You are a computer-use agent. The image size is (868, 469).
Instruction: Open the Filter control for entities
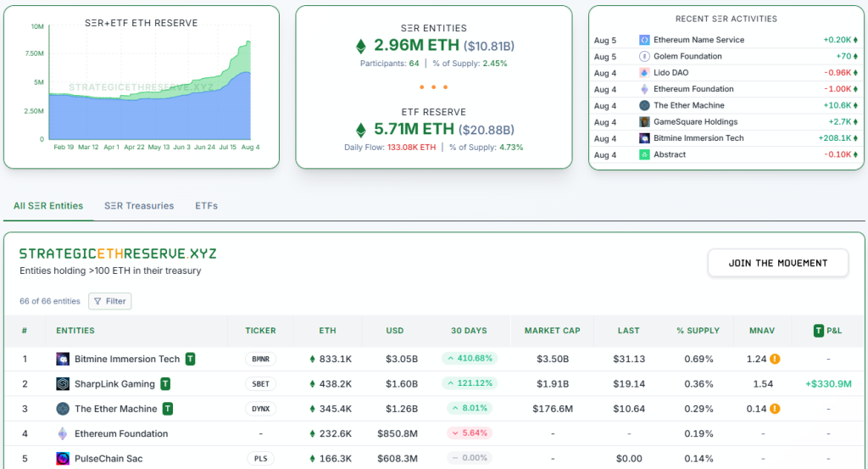coord(110,301)
